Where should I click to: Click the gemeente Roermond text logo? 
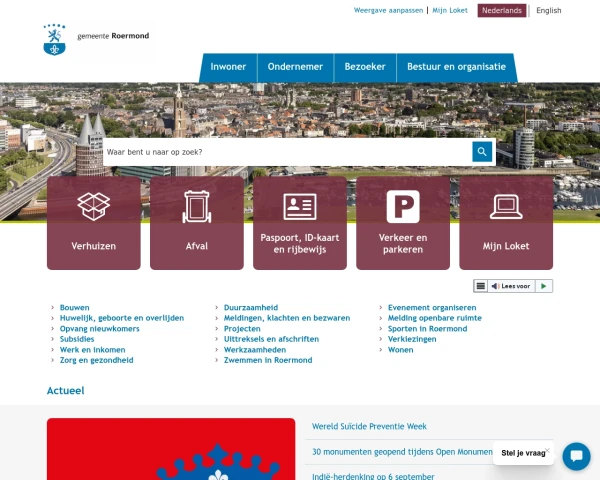[x=113, y=36]
